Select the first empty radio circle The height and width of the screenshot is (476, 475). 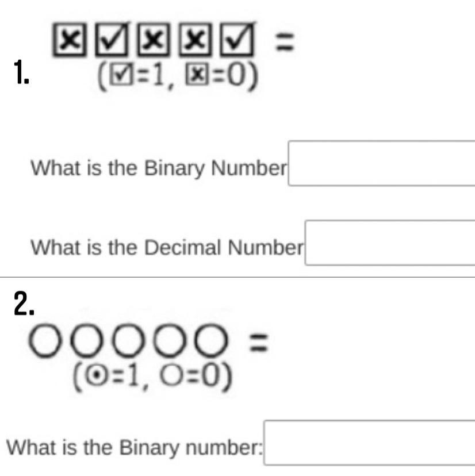pos(44,340)
